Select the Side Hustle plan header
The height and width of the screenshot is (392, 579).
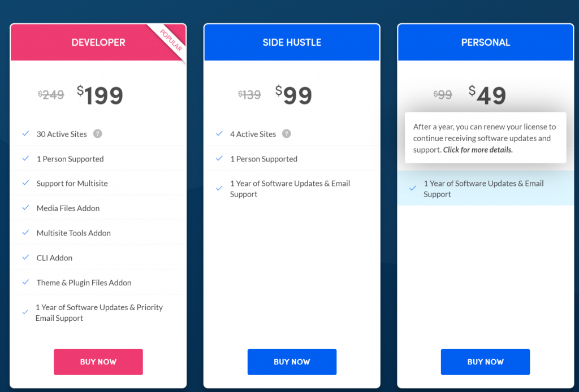[x=292, y=42]
